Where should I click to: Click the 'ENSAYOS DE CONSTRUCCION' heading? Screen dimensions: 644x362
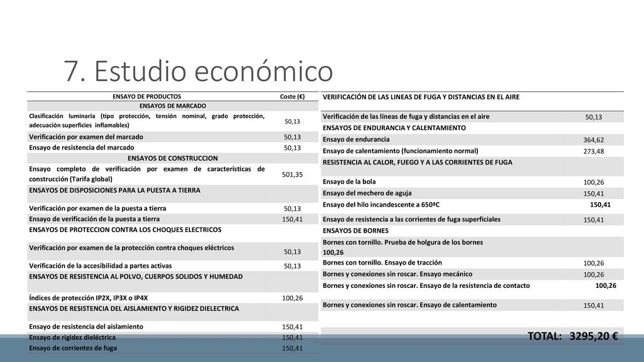[172, 158]
